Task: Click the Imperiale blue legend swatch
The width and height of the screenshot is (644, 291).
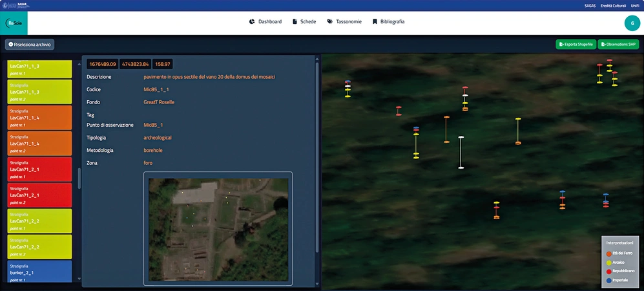Action: [609, 280]
